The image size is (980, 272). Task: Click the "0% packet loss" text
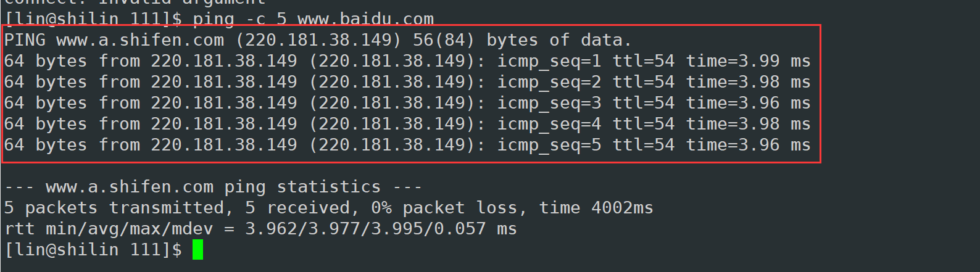pyautogui.click(x=447, y=208)
